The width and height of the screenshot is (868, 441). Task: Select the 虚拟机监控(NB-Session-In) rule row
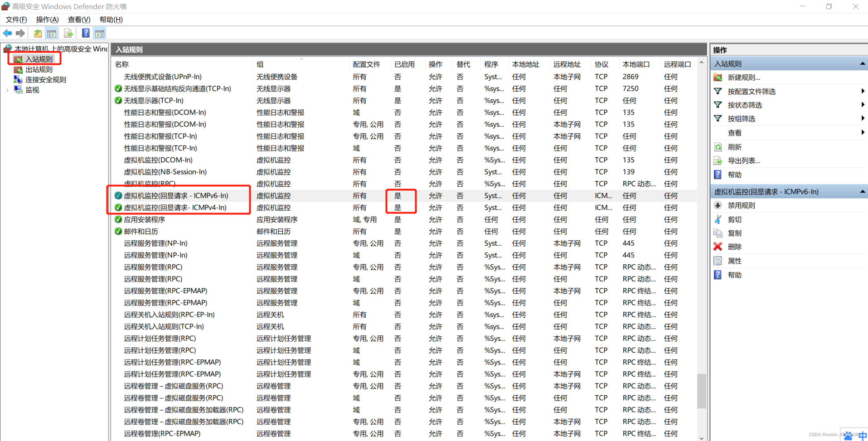coord(404,172)
